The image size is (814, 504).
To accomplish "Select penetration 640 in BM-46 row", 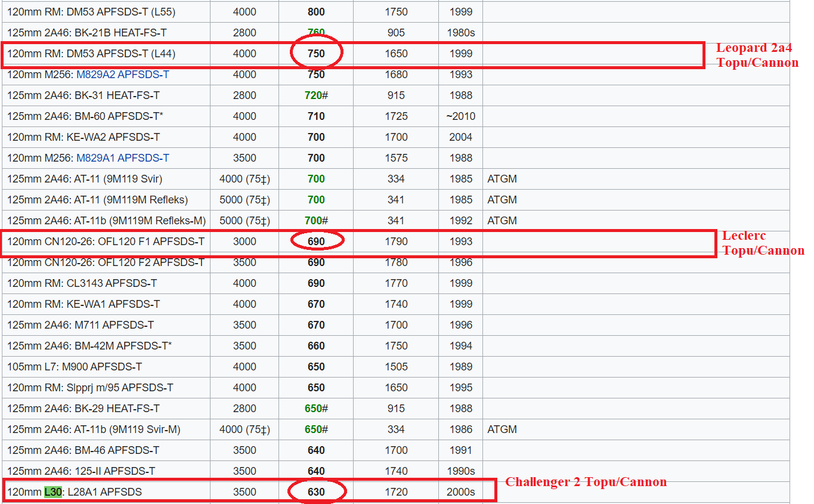I will [316, 450].
